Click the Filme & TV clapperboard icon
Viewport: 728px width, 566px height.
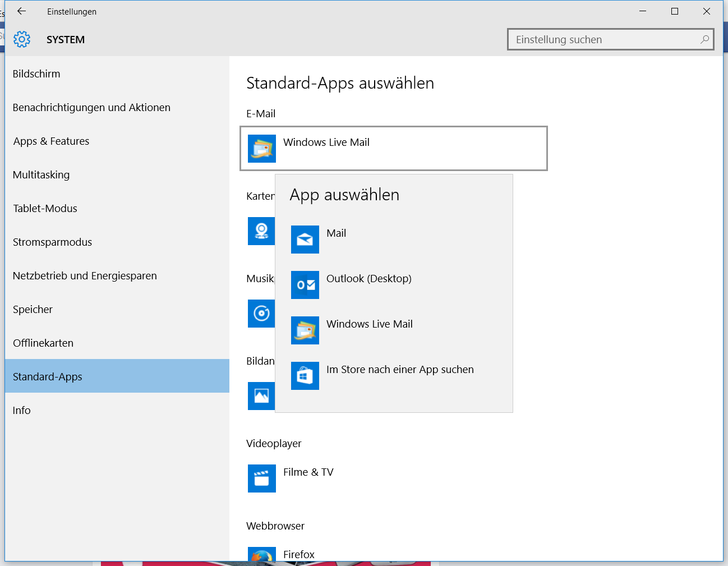(261, 478)
